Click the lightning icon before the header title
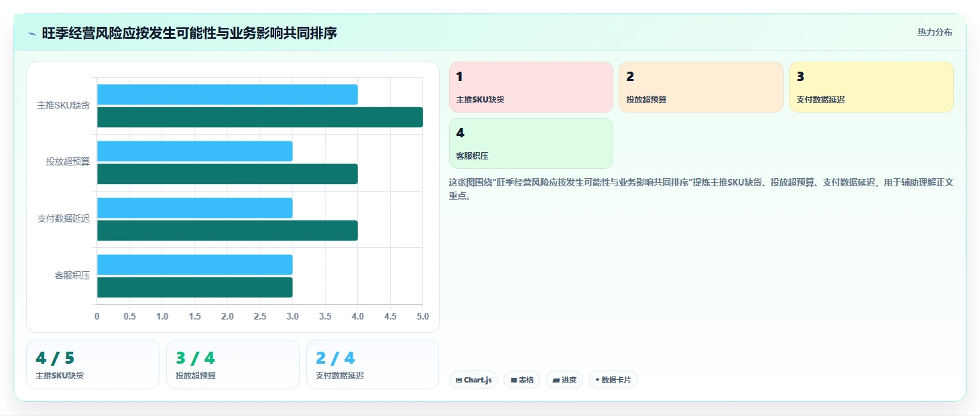Image resolution: width=980 pixels, height=416 pixels. pos(32,33)
